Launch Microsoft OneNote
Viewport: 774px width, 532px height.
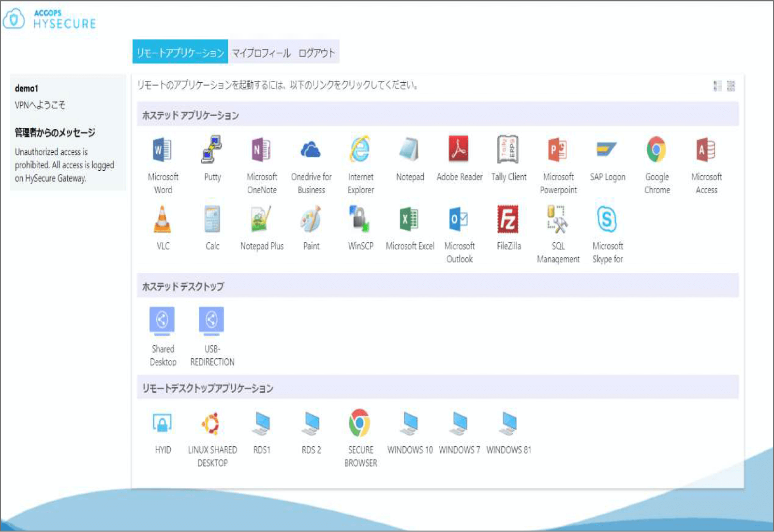262,150
